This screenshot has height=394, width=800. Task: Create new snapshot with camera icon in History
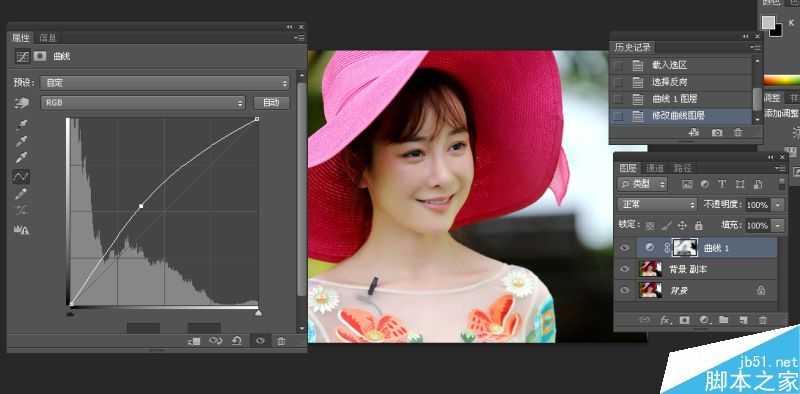pos(717,132)
